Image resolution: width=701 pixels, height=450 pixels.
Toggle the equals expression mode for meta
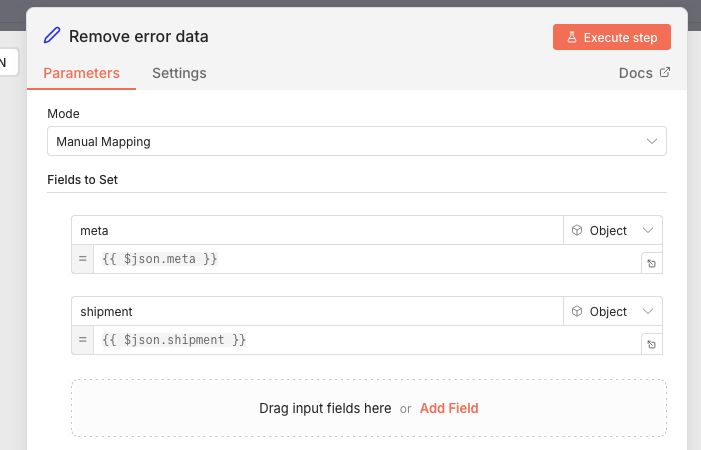82,259
